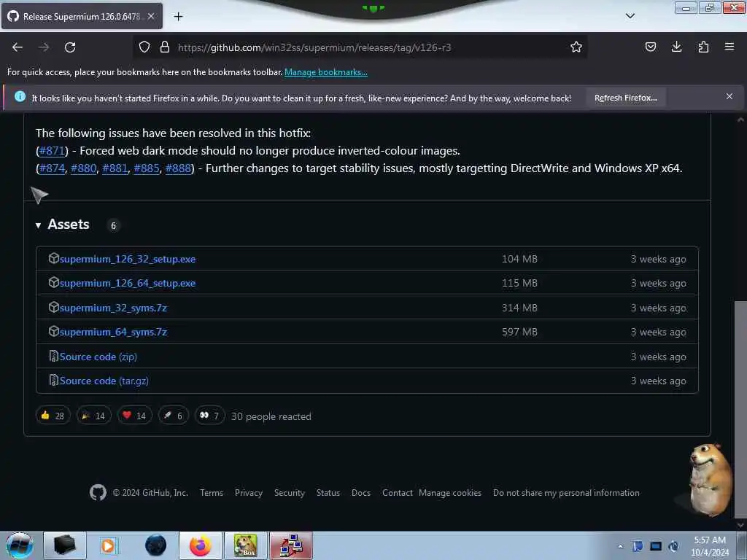747x560 pixels.
Task: Open the Security footer link
Action: (289, 493)
